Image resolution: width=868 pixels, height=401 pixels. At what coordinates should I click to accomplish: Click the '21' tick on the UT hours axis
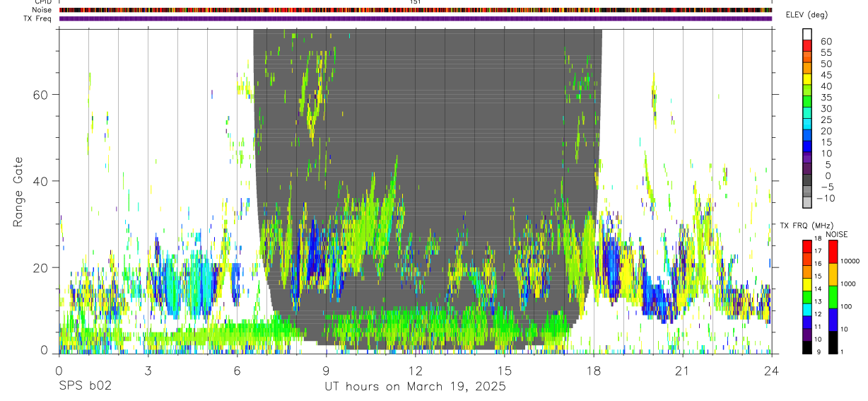click(682, 371)
